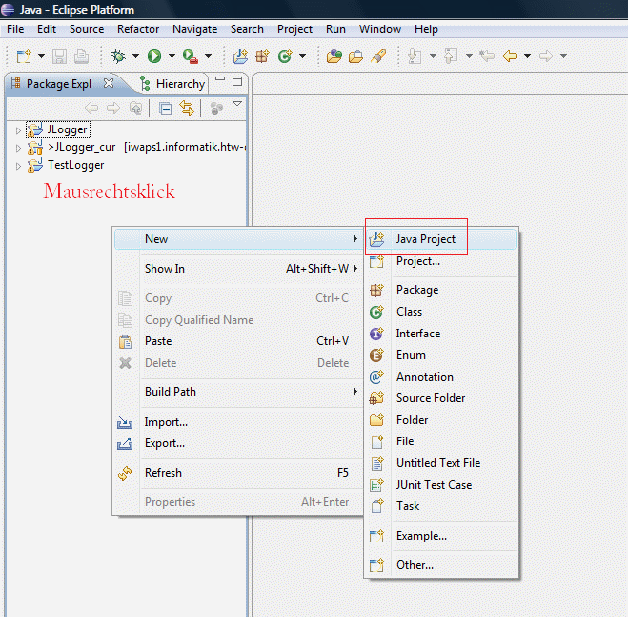
Task: Click the Package Explorer filters icon
Action: click(217, 109)
